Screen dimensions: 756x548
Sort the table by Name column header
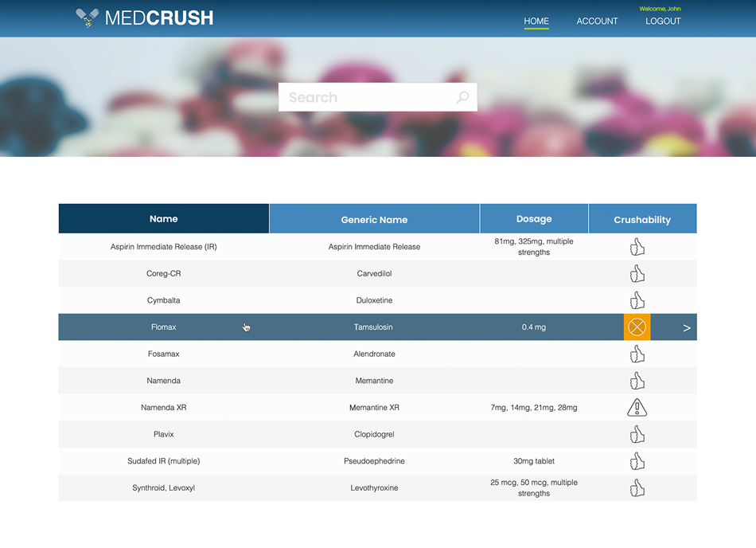164,218
